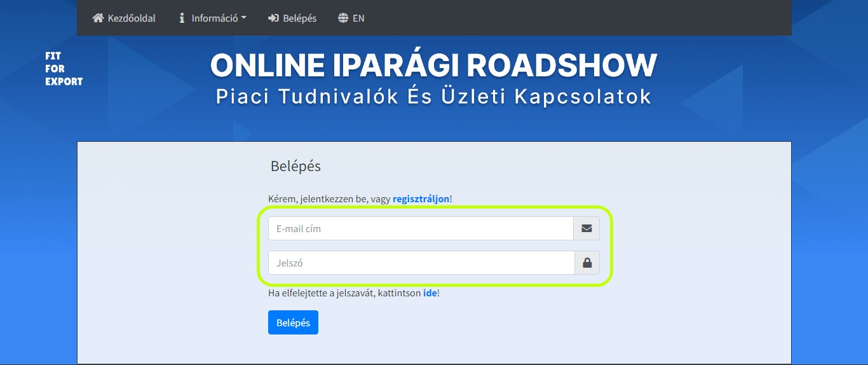
Task: Click the info icon beside Információ
Action: pyautogui.click(x=182, y=18)
